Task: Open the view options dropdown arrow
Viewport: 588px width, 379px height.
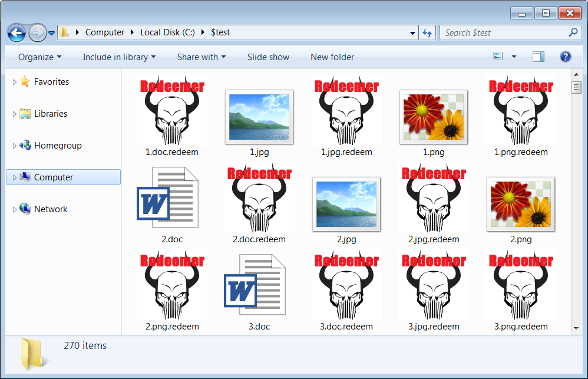Action: [x=514, y=57]
